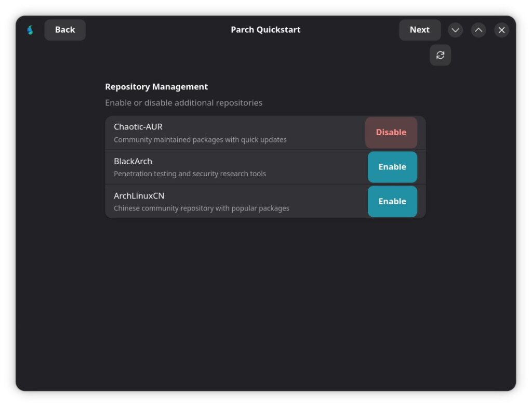Click 'Community maintained packages with quick updates' description
Screen dimensions: 532x407
tap(200, 140)
